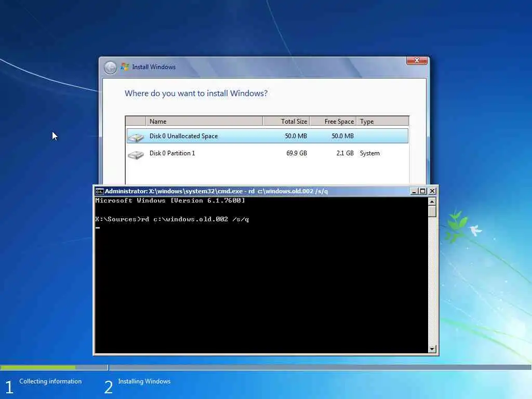Click the Windows flag icon in title bar
The image size is (532, 399).
pyautogui.click(x=125, y=67)
